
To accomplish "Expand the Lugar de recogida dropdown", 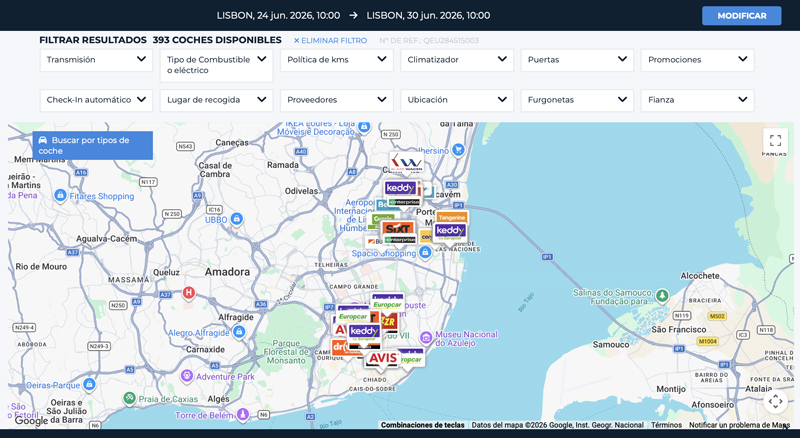I will coord(216,100).
